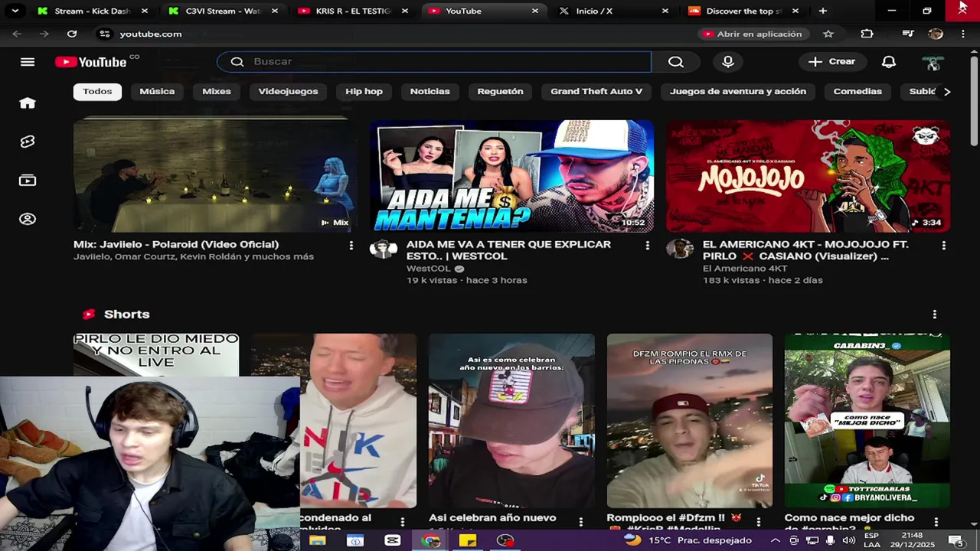Bookmark this page with the star
This screenshot has width=980, height=551.
[x=828, y=34]
